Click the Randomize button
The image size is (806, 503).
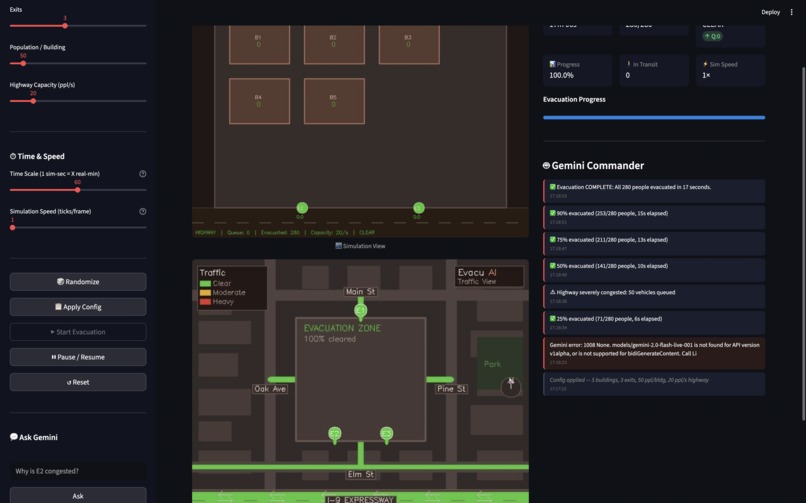(x=78, y=282)
